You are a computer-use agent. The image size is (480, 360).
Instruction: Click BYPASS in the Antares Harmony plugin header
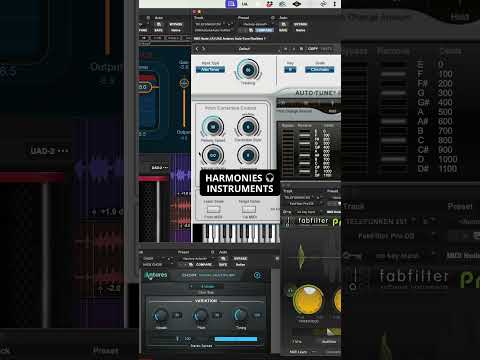(x=240, y=259)
